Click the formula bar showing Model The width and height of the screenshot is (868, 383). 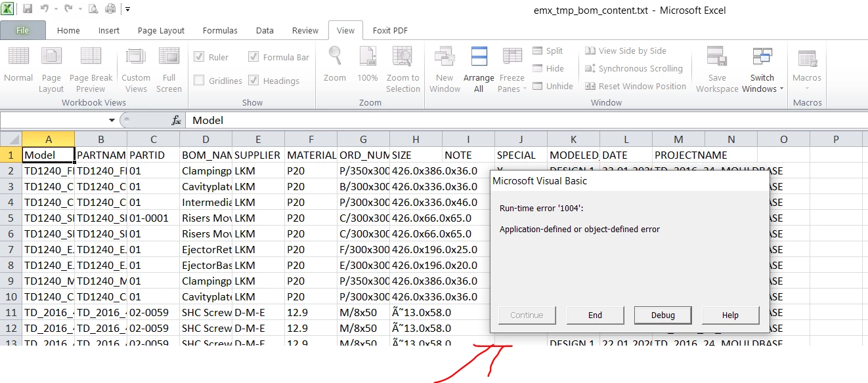[525, 121]
